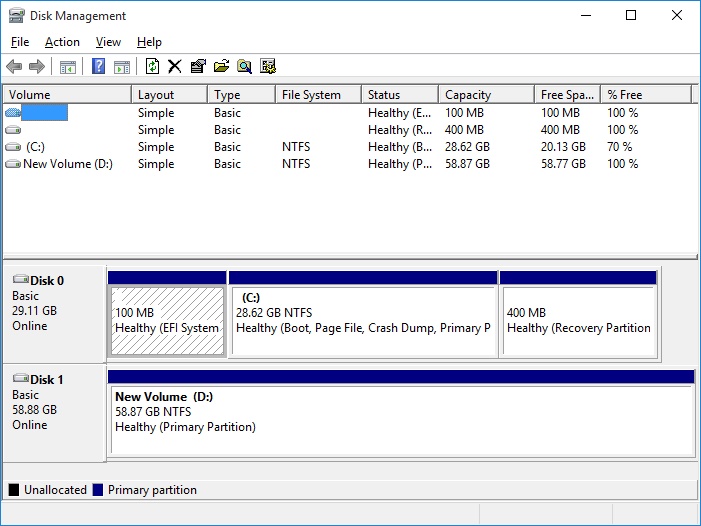The image size is (701, 526).
Task: Sort by the File System column header
Action: click(316, 95)
